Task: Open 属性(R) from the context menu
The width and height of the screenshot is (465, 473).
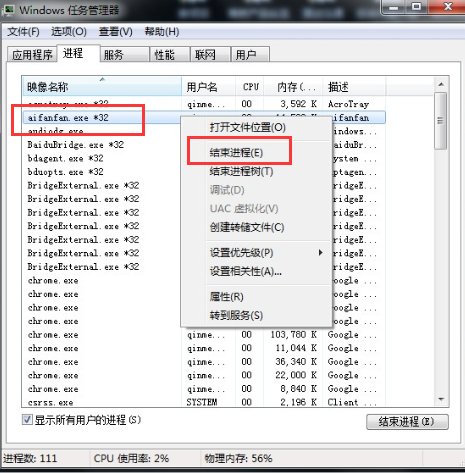Action: 227,296
